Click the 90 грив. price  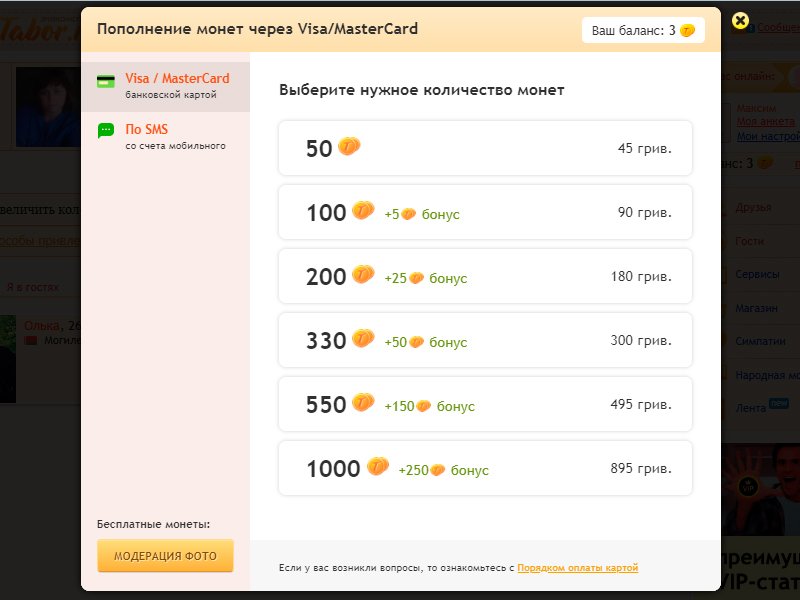click(x=645, y=212)
